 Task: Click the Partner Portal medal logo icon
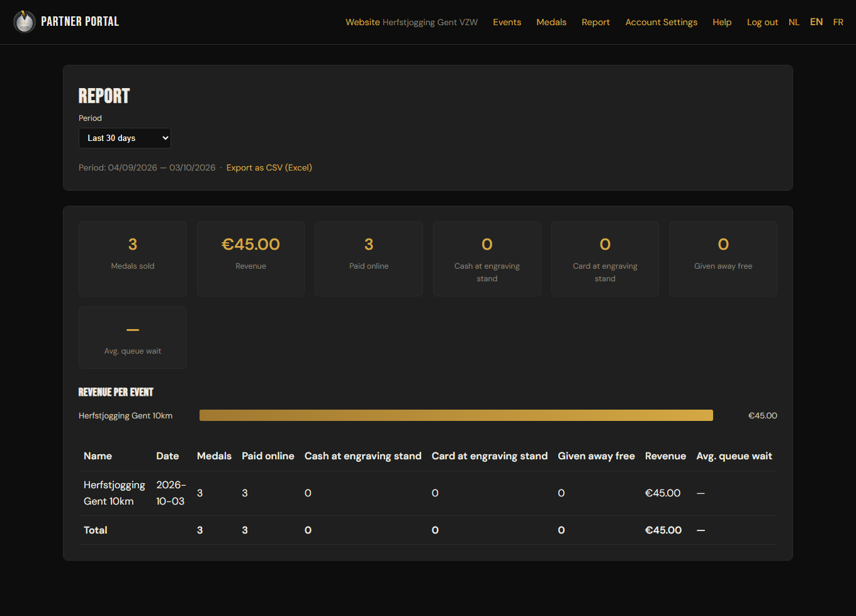pos(25,22)
